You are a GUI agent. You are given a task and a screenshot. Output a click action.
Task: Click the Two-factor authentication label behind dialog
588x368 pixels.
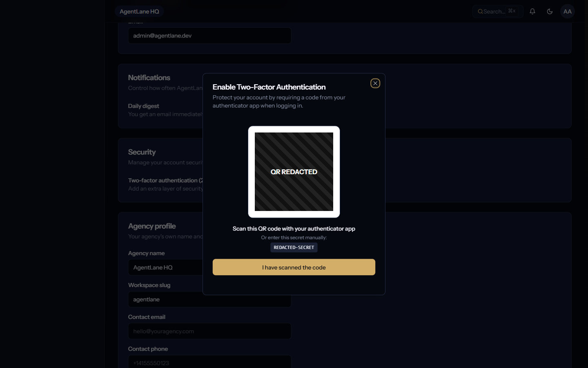click(165, 180)
